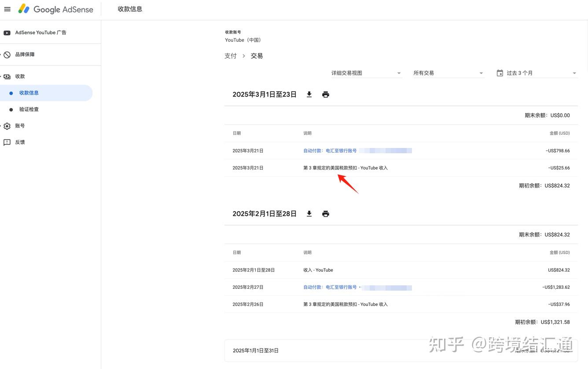Click the -US$37.96 withholding amount
This screenshot has height=369, width=588.
559,305
